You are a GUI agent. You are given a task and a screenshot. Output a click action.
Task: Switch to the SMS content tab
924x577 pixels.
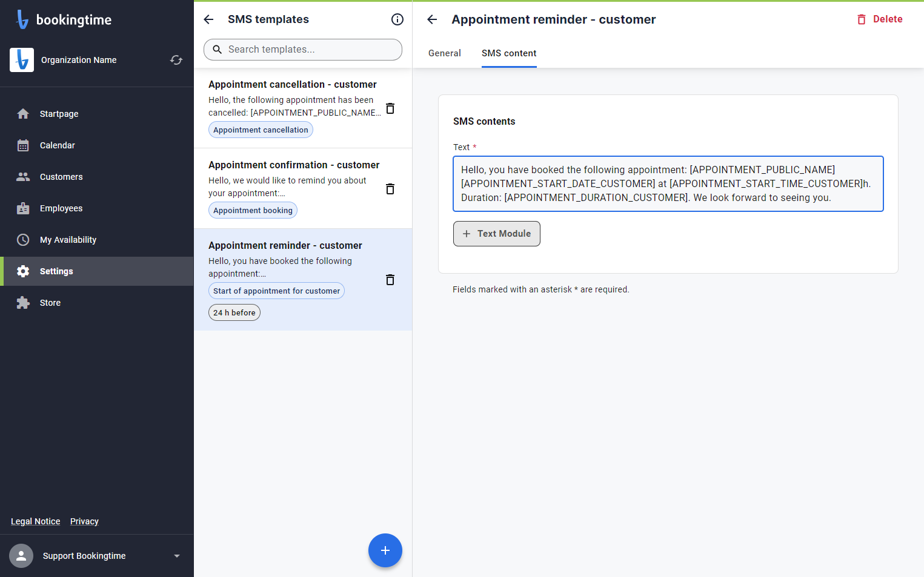[x=509, y=53]
